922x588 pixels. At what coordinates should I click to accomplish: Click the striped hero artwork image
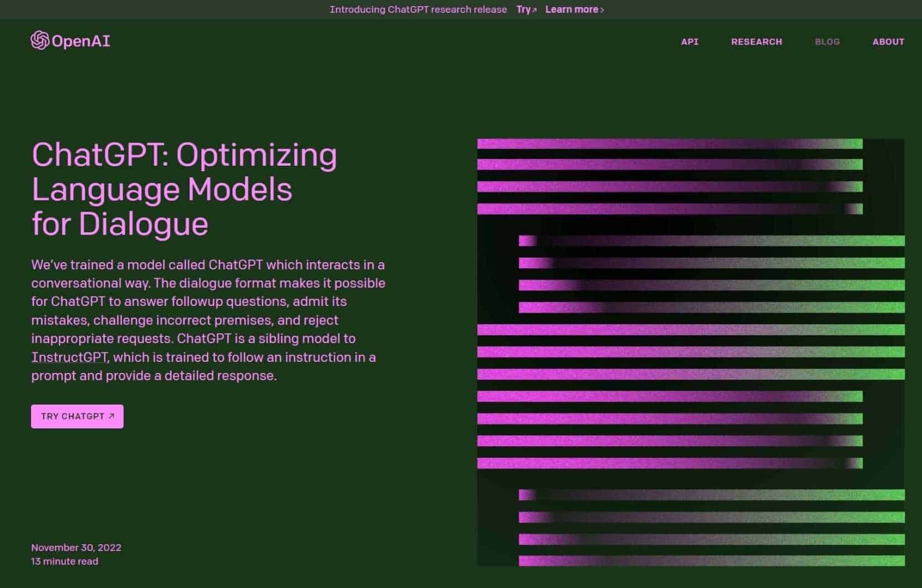pyautogui.click(x=691, y=352)
